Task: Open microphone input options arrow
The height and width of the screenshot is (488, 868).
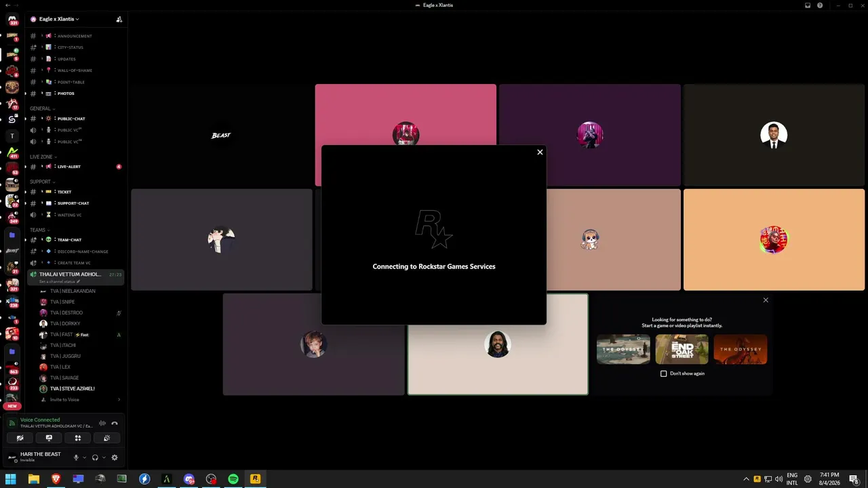Action: (x=84, y=457)
